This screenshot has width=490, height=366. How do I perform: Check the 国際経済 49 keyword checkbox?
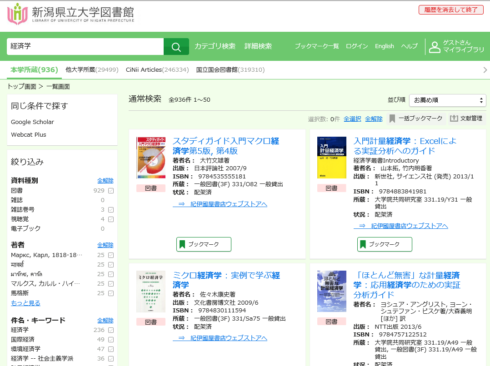111,340
